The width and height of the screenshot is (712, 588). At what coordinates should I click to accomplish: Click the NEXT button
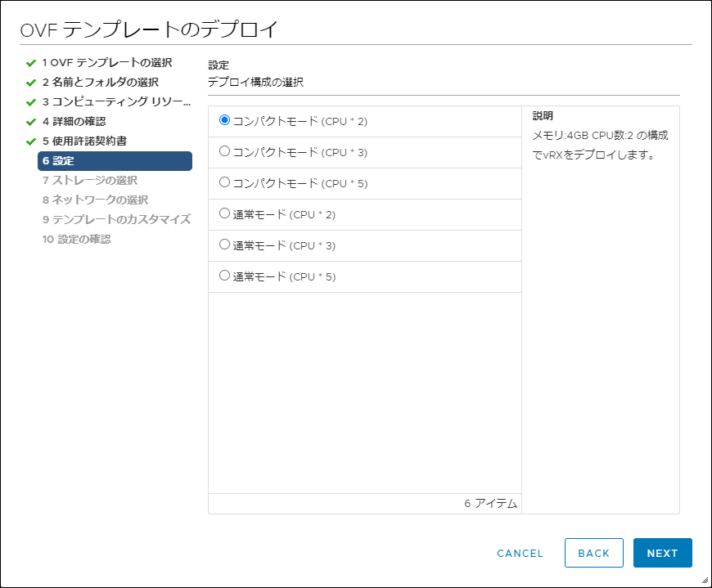point(662,553)
